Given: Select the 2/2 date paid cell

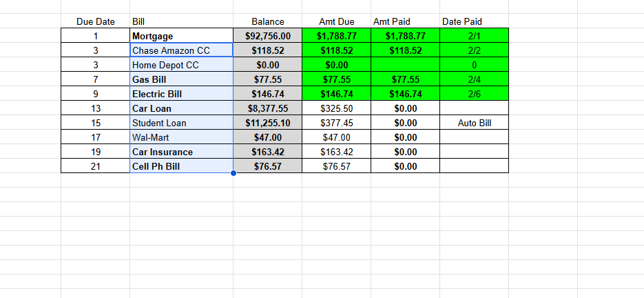Looking at the screenshot, I should (474, 50).
